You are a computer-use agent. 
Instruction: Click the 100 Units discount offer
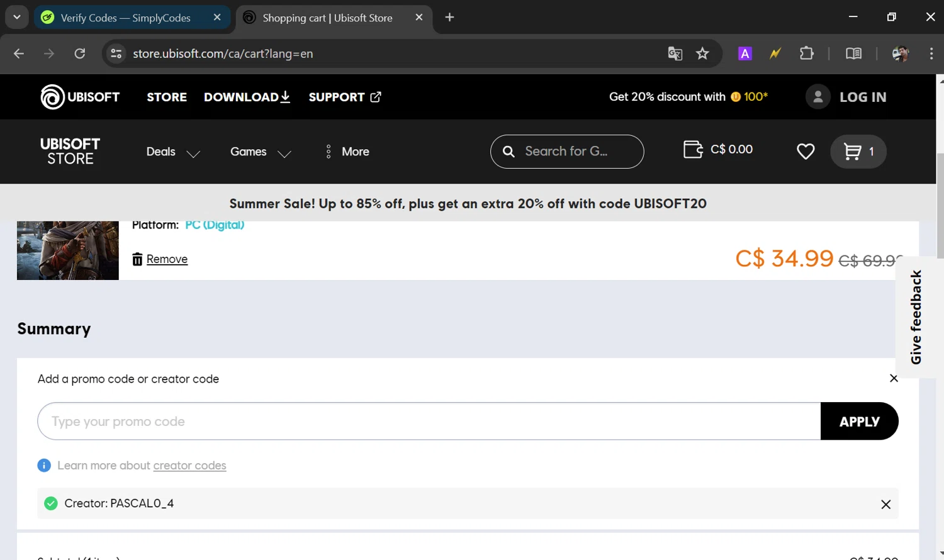[688, 97]
